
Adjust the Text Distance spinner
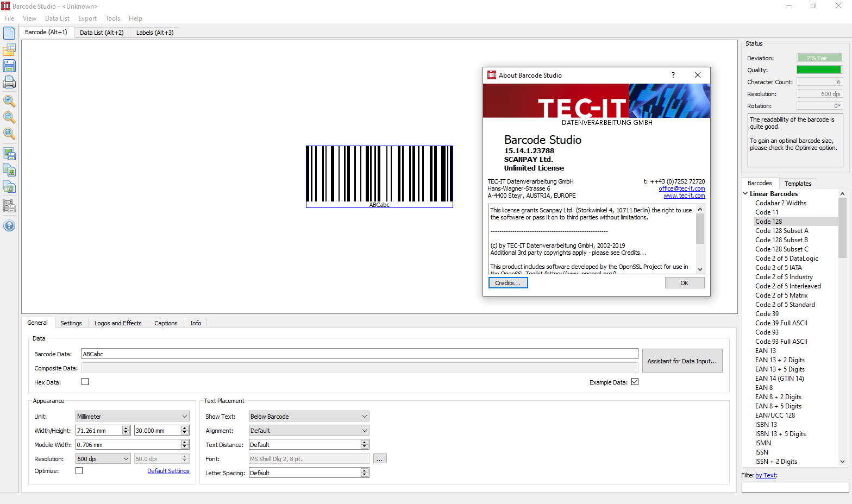365,445
